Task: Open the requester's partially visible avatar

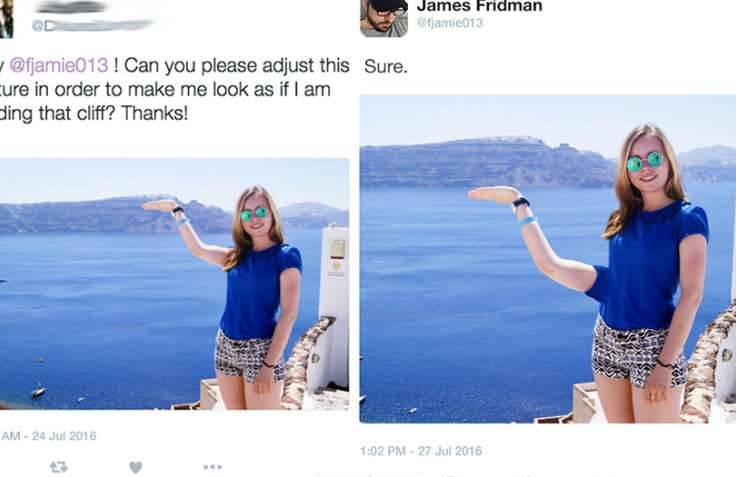Action: (6, 19)
